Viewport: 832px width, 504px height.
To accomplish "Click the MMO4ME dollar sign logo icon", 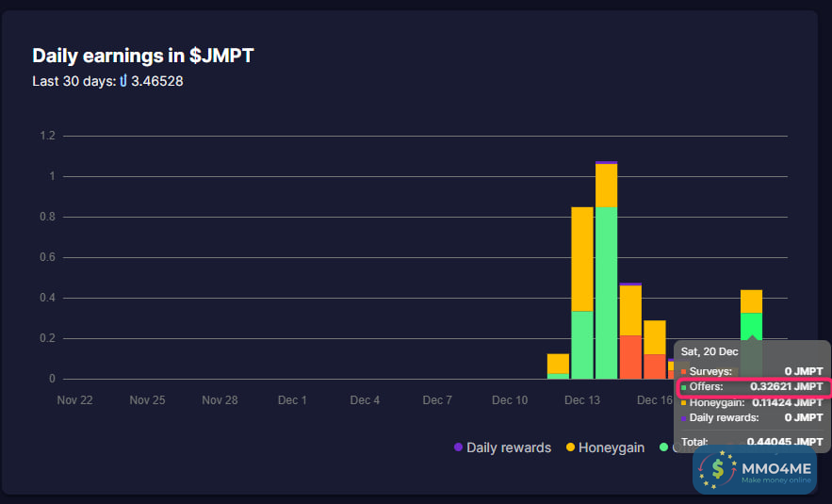I will pos(721,468).
